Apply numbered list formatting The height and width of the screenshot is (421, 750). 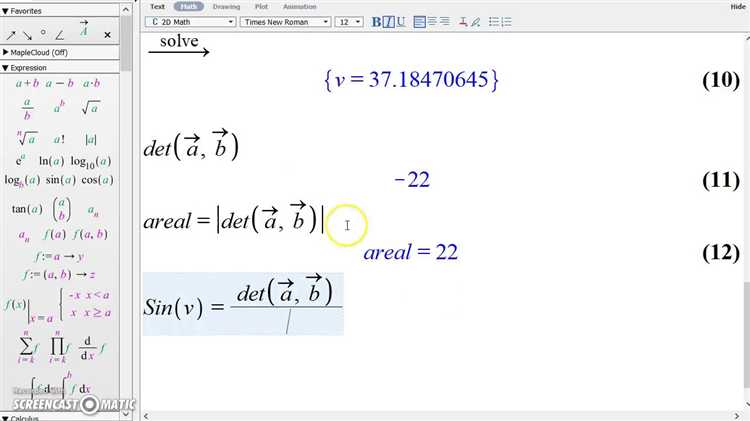(x=507, y=22)
